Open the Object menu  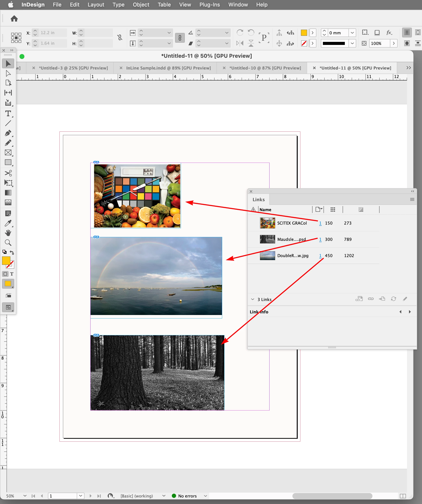pos(141,4)
